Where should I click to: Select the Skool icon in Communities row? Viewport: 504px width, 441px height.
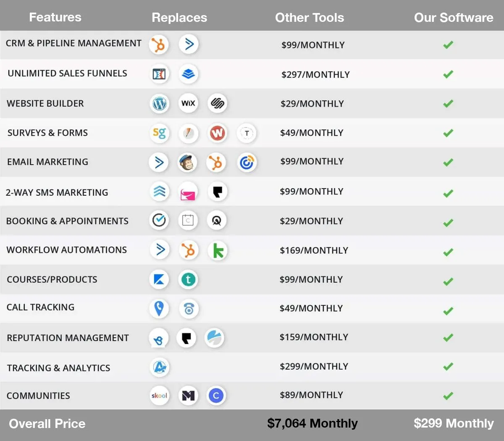[x=160, y=396]
